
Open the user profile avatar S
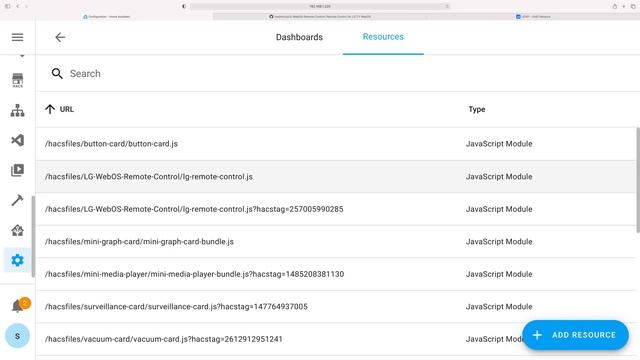[17, 336]
